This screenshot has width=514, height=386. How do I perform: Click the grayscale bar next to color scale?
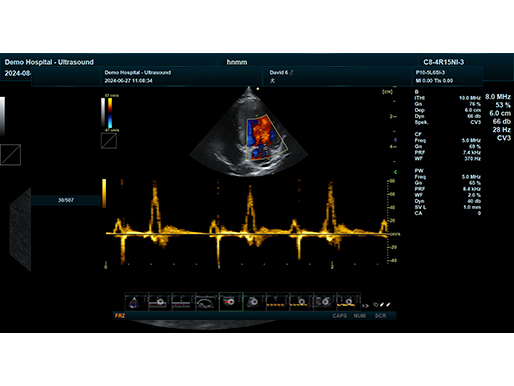click(103, 113)
